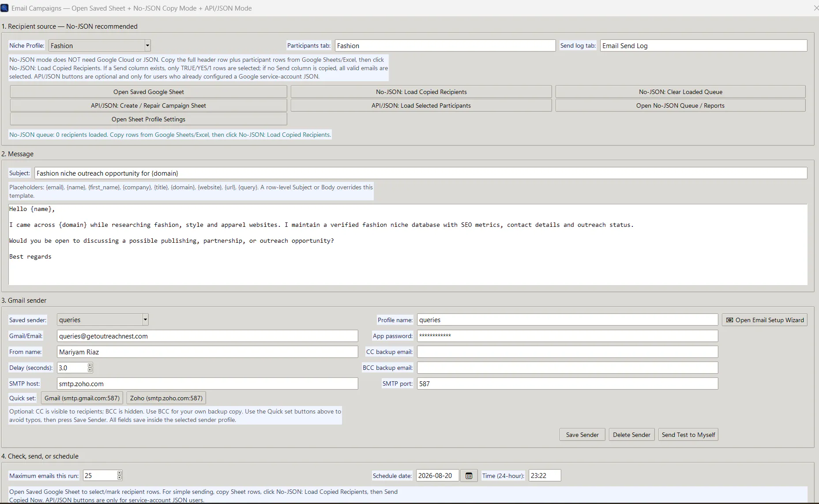
Task: Open No-JSON Queue / Reports
Action: pos(680,105)
